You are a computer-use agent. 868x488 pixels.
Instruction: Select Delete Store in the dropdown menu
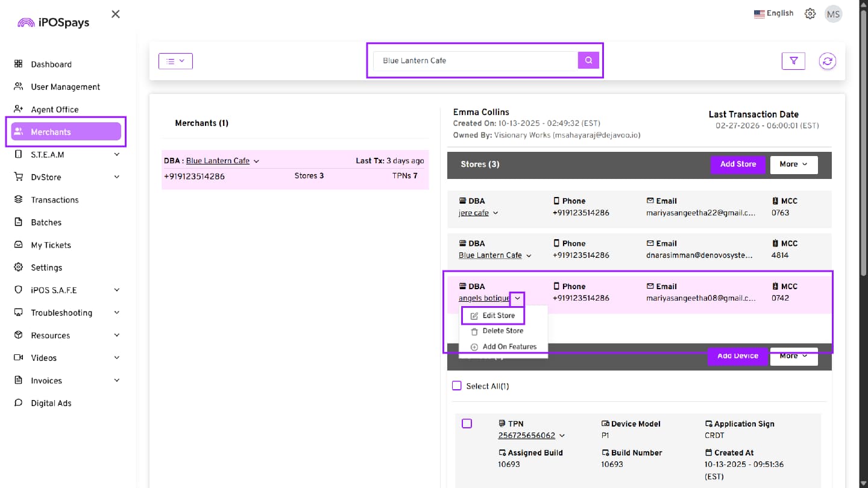[x=502, y=331]
